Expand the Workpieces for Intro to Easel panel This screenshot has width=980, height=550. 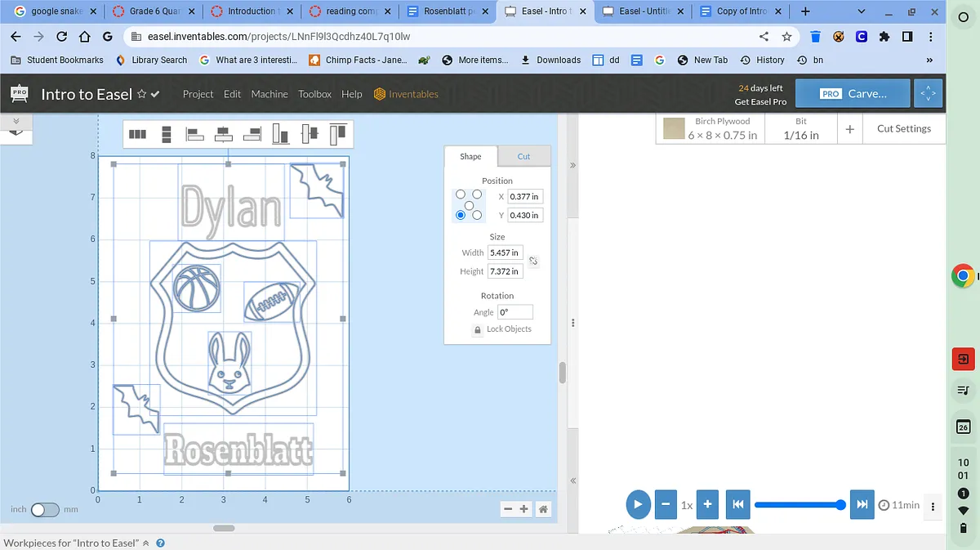(146, 543)
